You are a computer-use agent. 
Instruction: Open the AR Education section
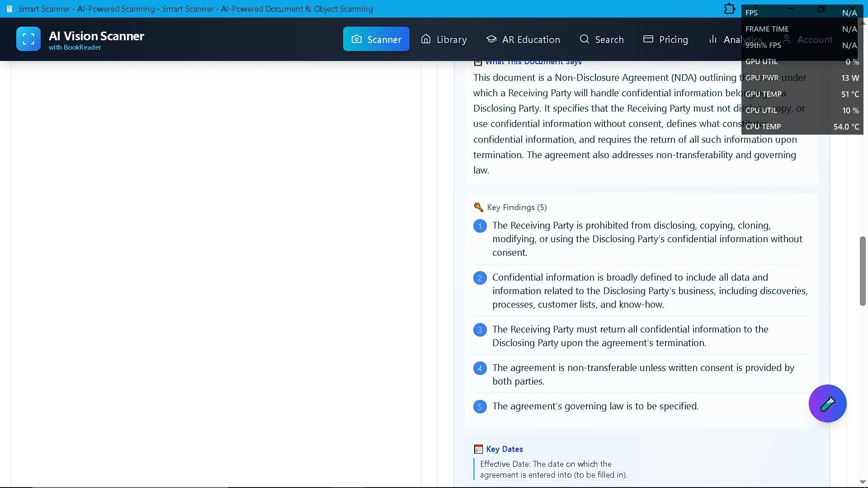[x=523, y=39]
